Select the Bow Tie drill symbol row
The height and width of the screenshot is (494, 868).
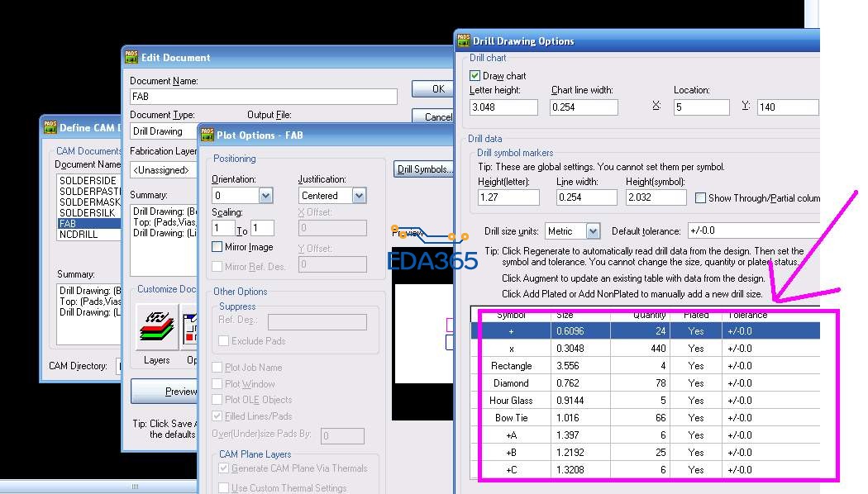coord(646,418)
